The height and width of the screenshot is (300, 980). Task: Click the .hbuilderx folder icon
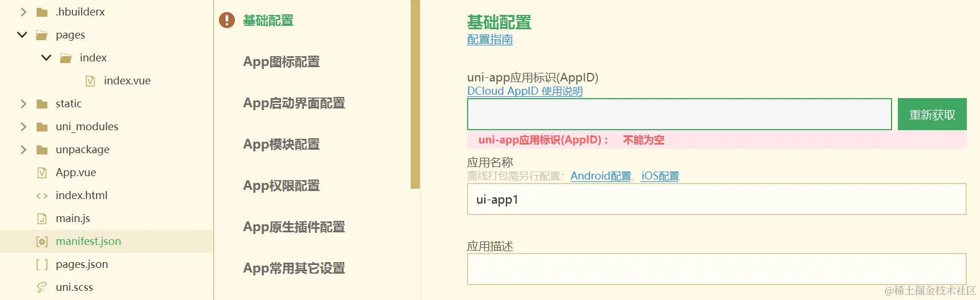pos(42,12)
